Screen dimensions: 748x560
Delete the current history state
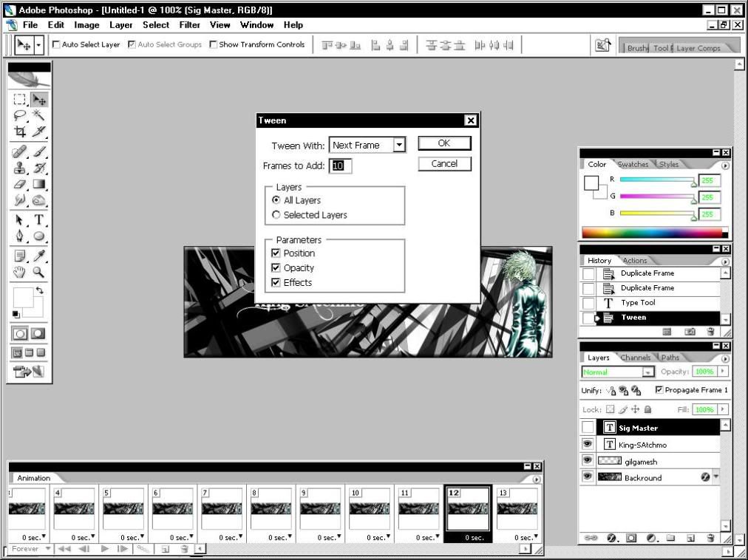[x=710, y=332]
